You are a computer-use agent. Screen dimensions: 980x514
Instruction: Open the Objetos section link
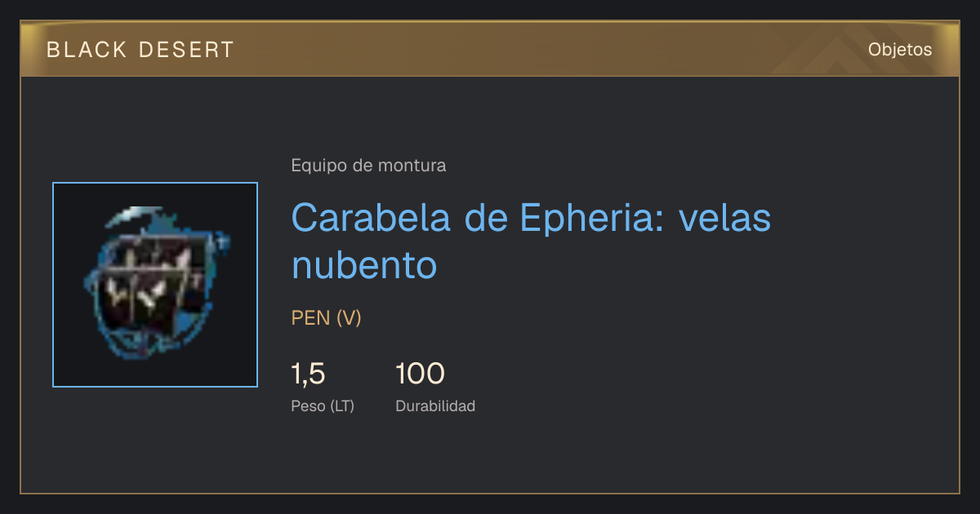pos(900,50)
